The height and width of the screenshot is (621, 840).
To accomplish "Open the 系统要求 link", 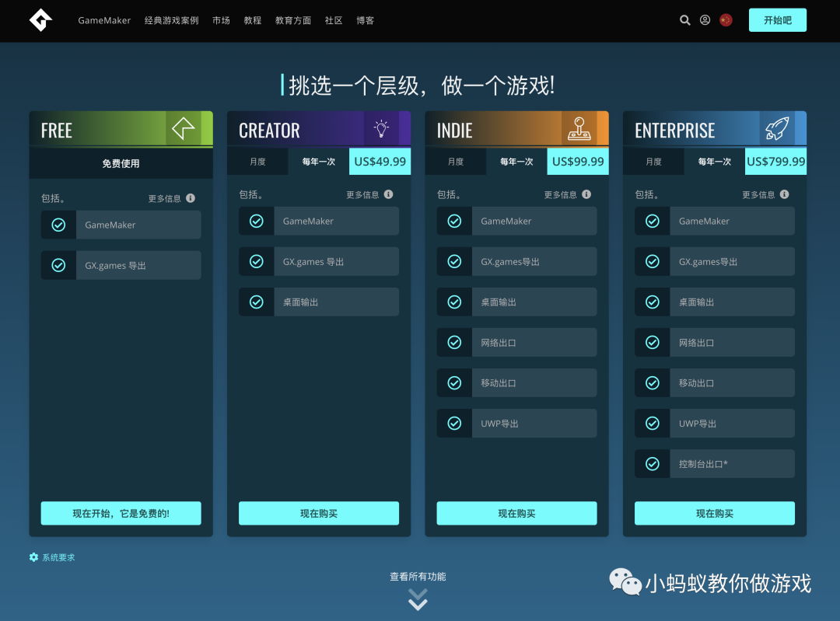I will coord(58,557).
